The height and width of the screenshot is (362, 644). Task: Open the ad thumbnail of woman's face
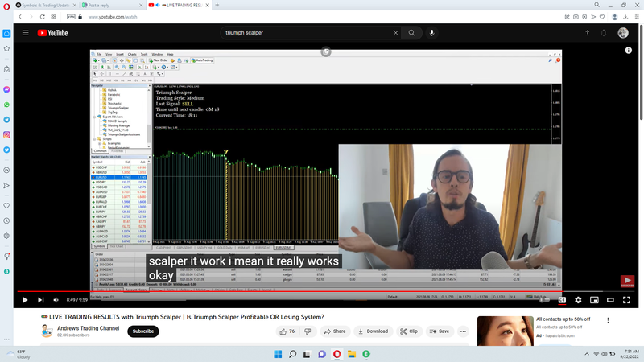[506, 331]
